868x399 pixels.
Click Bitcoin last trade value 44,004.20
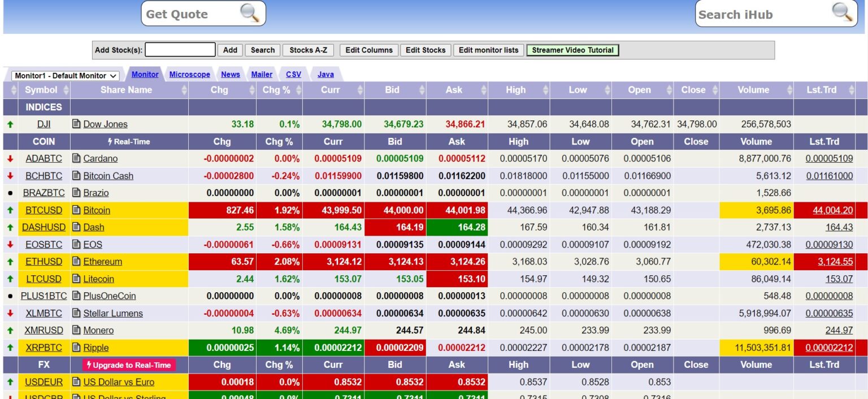pyautogui.click(x=833, y=210)
